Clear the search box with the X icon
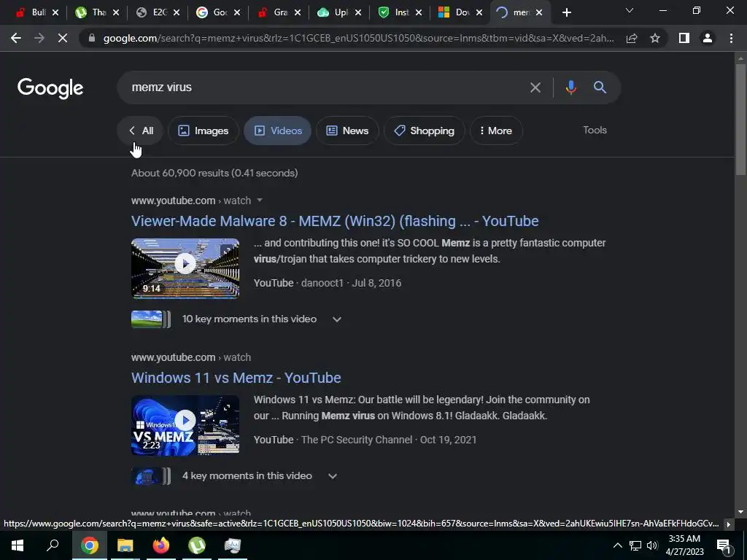 pos(535,87)
